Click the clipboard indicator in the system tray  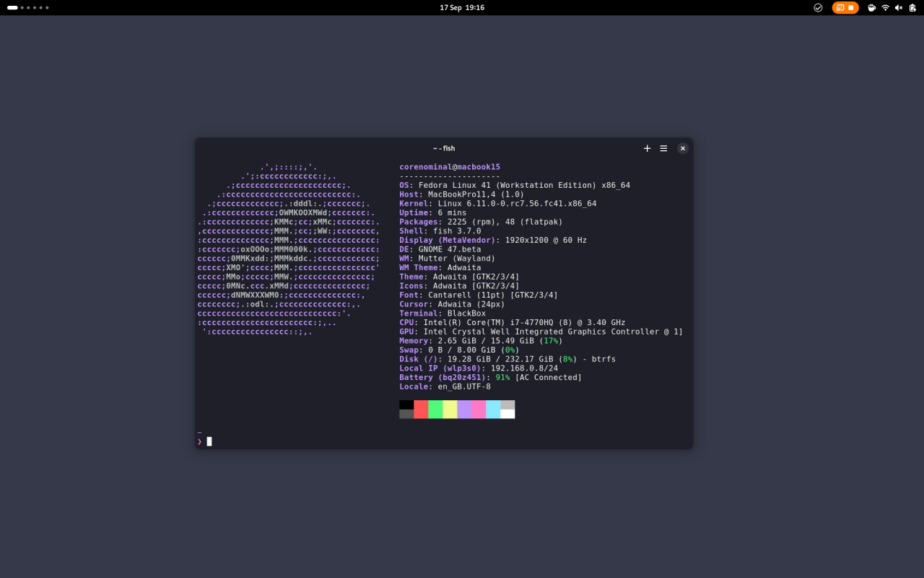click(x=912, y=7)
